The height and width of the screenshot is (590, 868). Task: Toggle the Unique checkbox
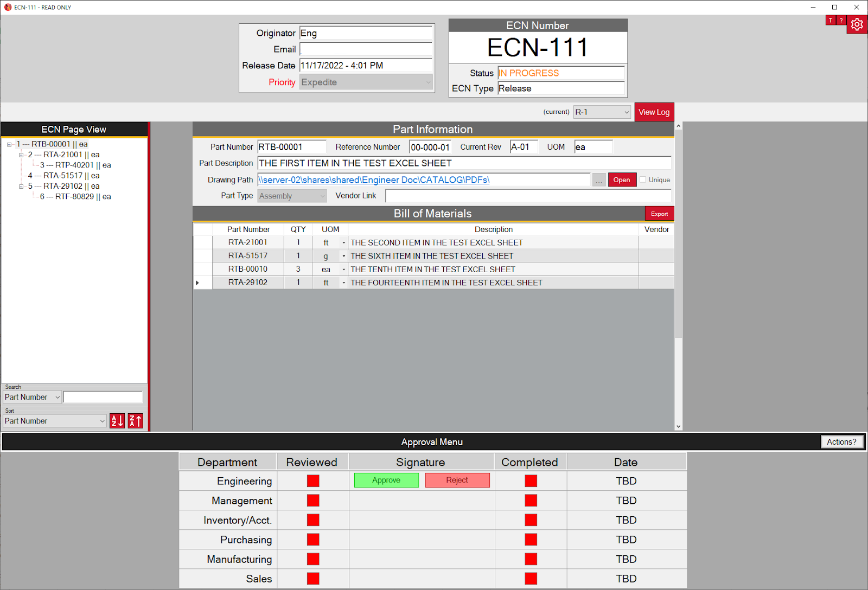click(643, 180)
